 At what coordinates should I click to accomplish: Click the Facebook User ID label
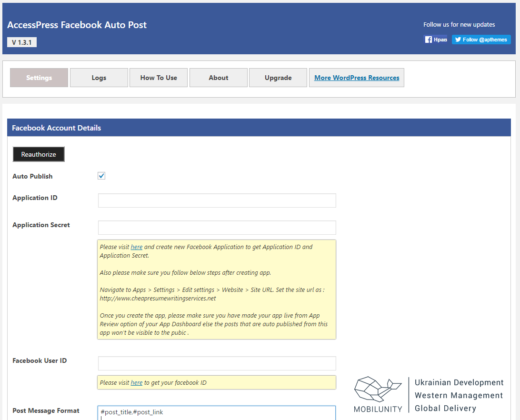[x=40, y=360]
